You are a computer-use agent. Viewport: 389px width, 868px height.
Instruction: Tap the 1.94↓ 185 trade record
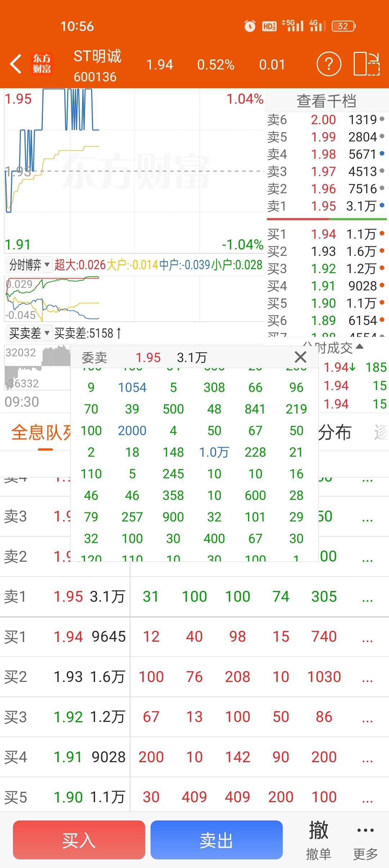coord(355,367)
